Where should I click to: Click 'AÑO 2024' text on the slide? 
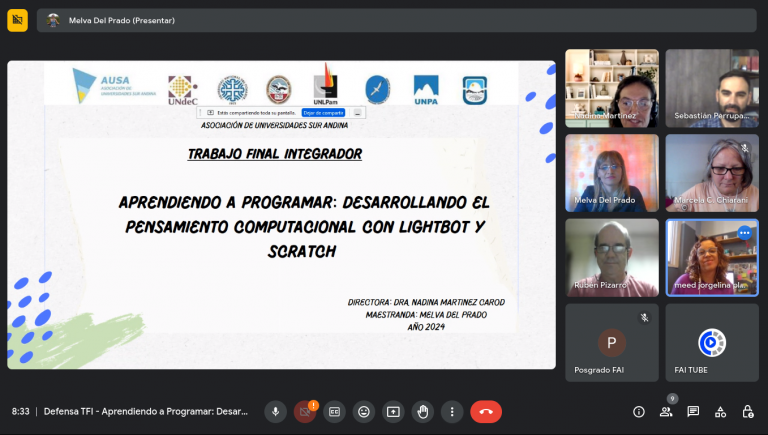(426, 327)
